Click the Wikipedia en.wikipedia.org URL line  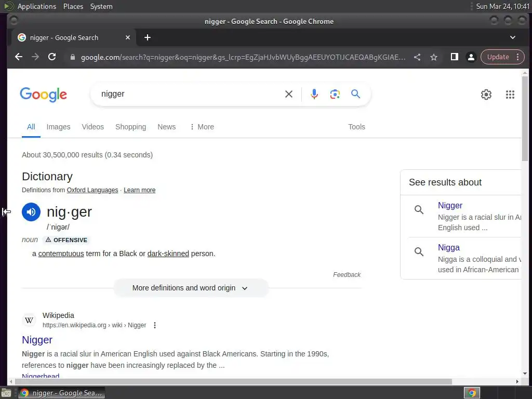94,325
